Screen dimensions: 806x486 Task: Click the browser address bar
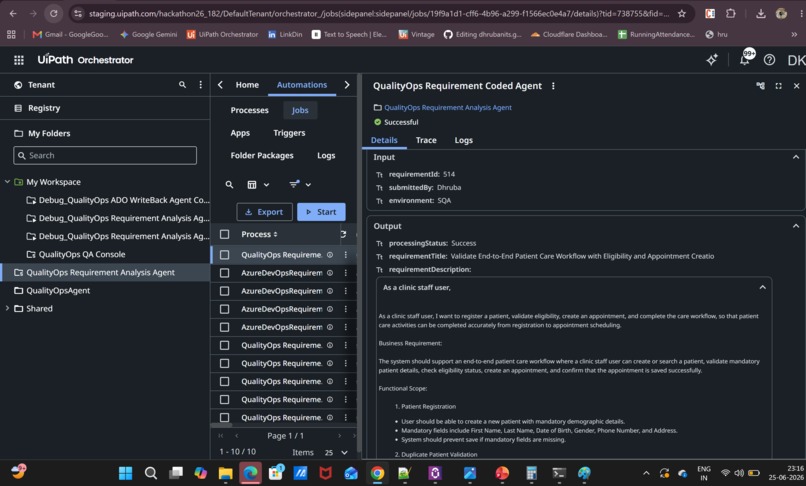[x=378, y=14]
